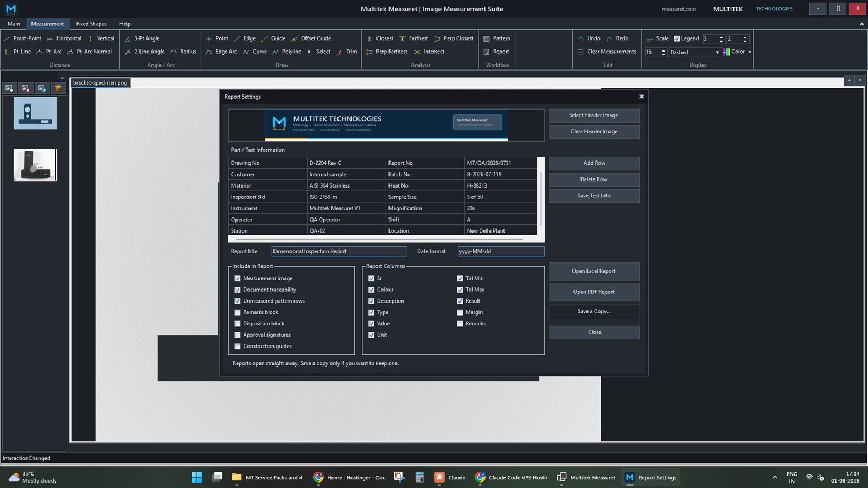868x488 pixels.
Task: Select the 3-Pt Angle tool
Action: pos(142,38)
